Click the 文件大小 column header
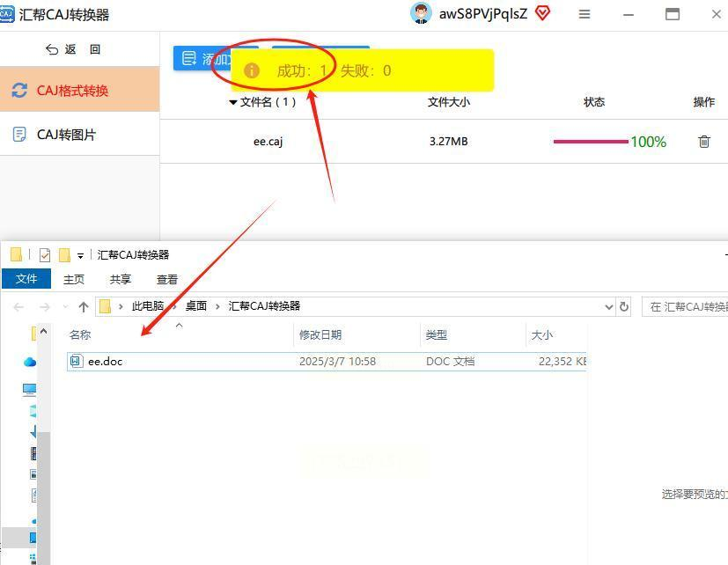Screen dimensions: 728x565 pyautogui.click(x=448, y=102)
